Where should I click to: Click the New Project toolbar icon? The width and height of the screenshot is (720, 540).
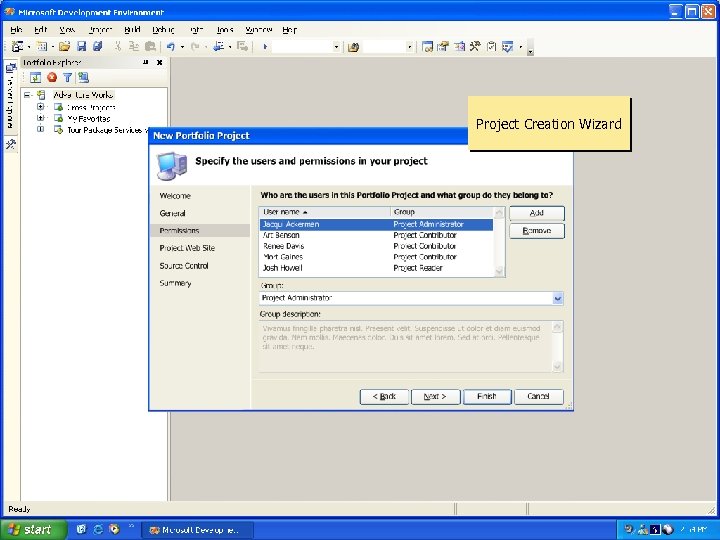[17, 46]
